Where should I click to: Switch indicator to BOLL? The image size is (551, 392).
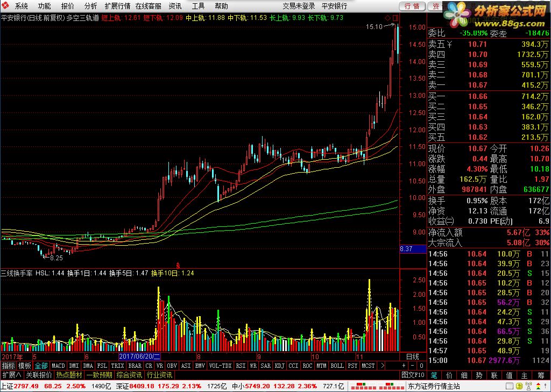pos(337,366)
